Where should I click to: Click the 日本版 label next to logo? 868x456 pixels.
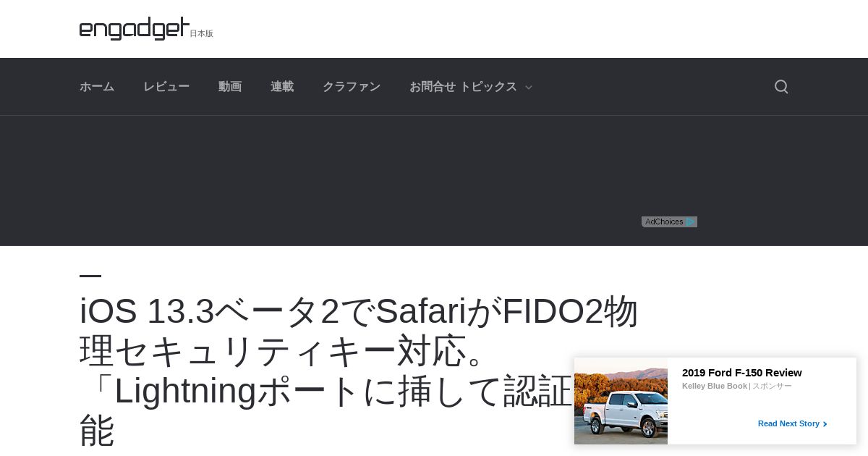[x=202, y=33]
